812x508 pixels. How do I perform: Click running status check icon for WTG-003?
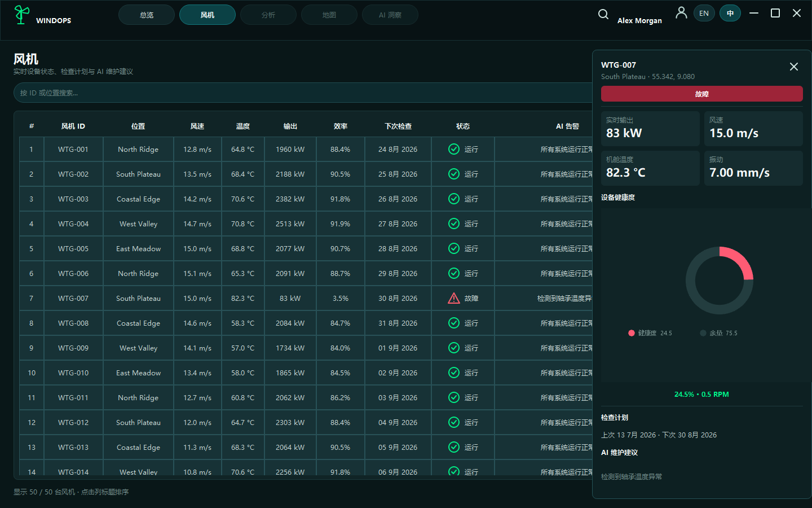[x=454, y=199]
